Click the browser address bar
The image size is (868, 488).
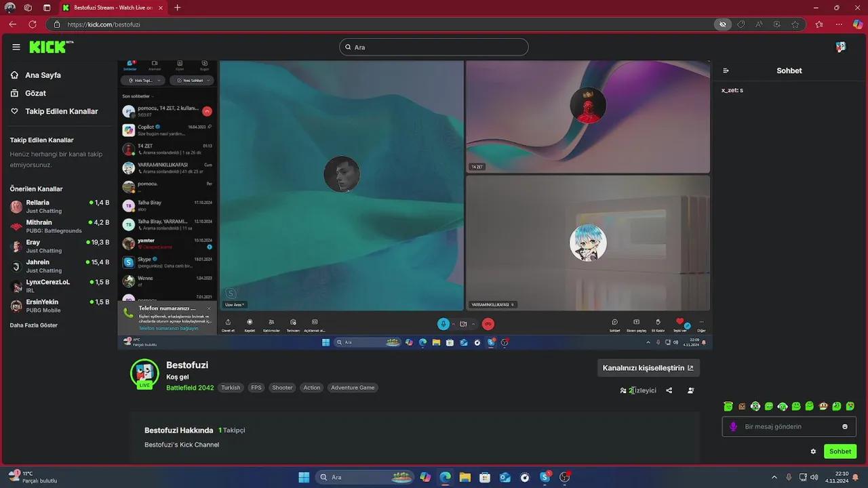387,24
